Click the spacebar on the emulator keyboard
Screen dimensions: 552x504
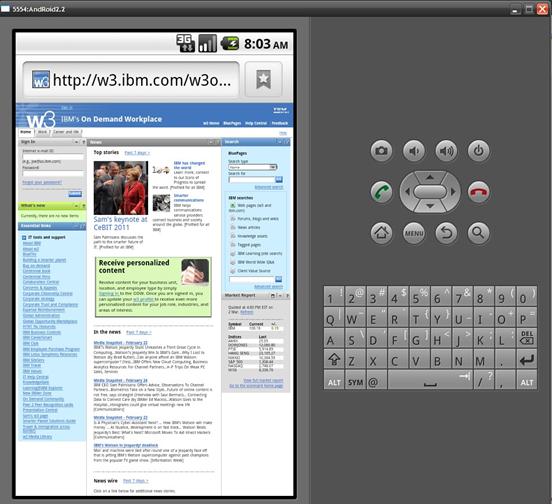click(430, 380)
